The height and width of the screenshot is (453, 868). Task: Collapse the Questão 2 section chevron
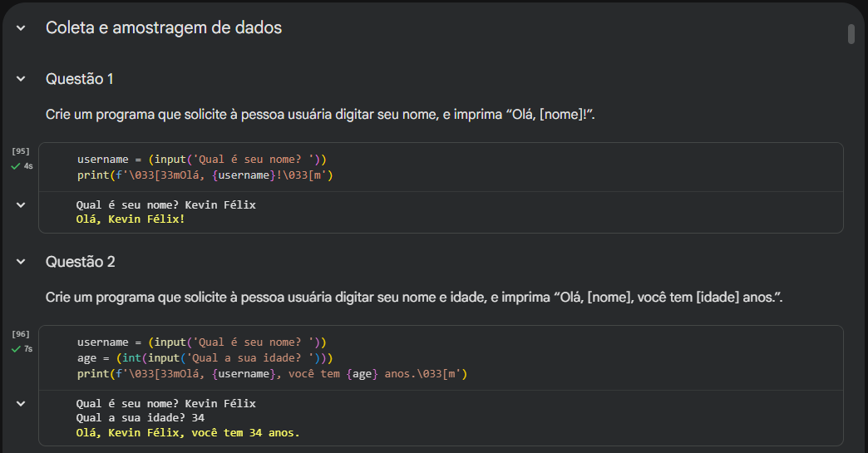[x=21, y=262]
